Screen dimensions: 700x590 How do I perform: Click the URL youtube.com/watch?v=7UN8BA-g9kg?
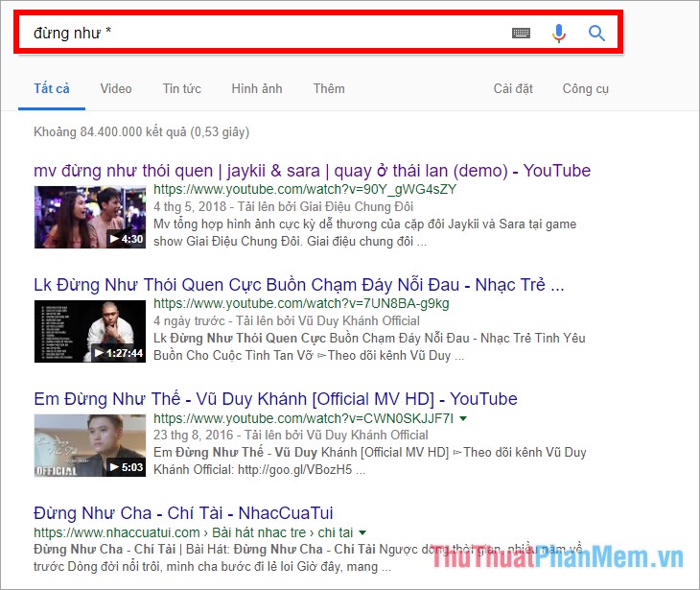pyautogui.click(x=301, y=304)
